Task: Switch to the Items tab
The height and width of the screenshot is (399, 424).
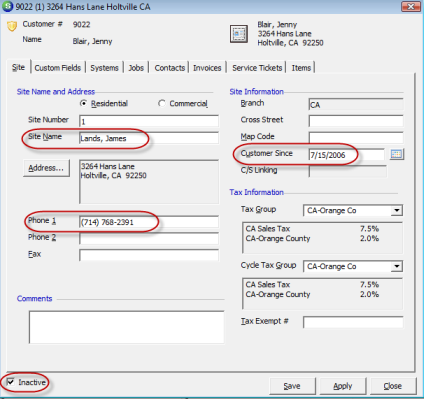Action: 301,68
